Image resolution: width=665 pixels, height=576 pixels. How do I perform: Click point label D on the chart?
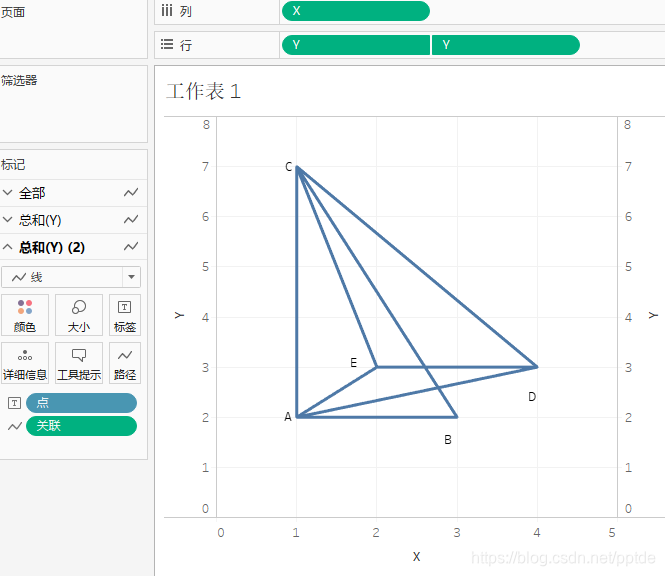pos(532,397)
